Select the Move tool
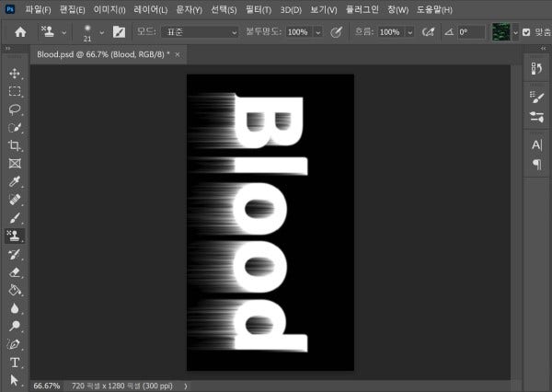The height and width of the screenshot is (392, 552). [15, 74]
